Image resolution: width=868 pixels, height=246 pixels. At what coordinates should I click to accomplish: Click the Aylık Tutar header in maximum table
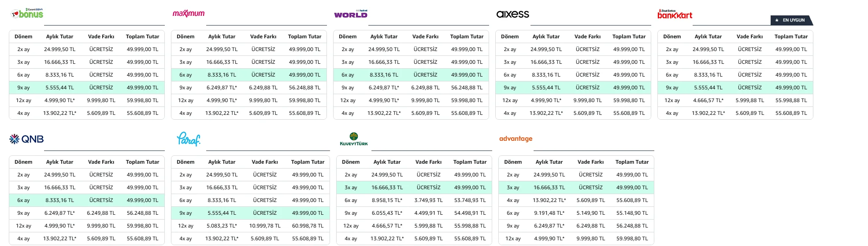tap(222, 37)
